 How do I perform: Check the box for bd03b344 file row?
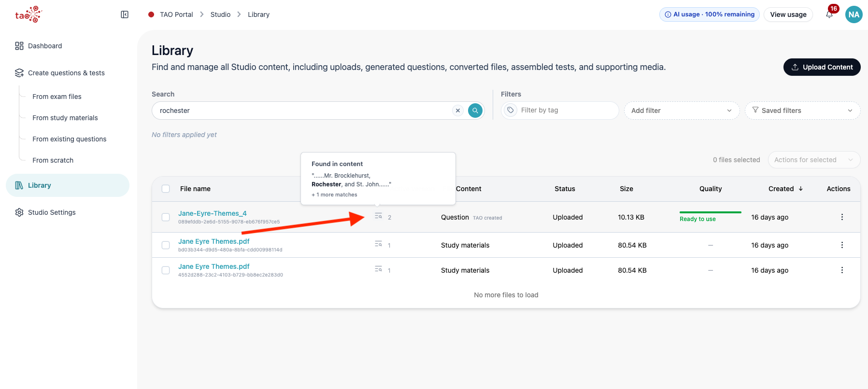(x=166, y=245)
